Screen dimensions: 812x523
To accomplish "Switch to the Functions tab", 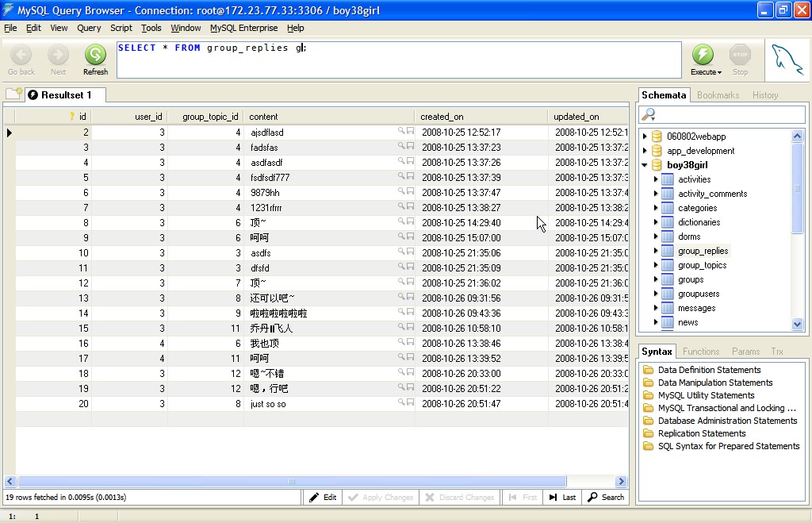I will coord(701,352).
